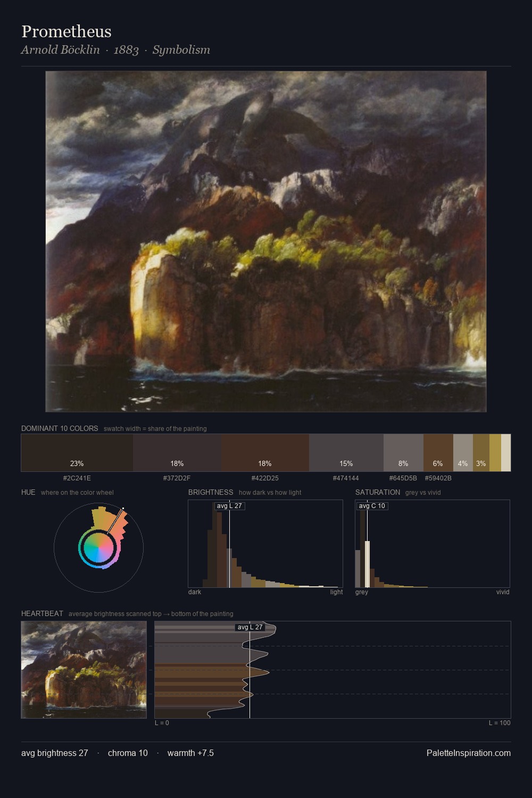Select the 18% brown swatch #422D25
Screen dimensions: 532x798
[265, 453]
